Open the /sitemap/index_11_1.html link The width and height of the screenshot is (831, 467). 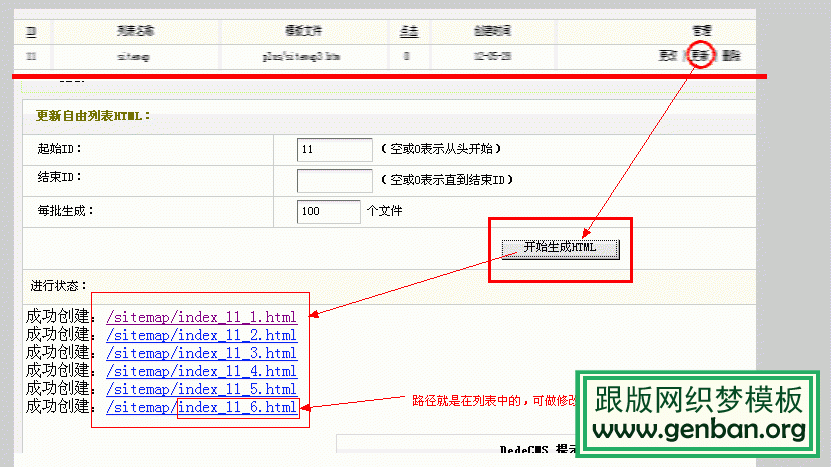pyautogui.click(x=201, y=317)
